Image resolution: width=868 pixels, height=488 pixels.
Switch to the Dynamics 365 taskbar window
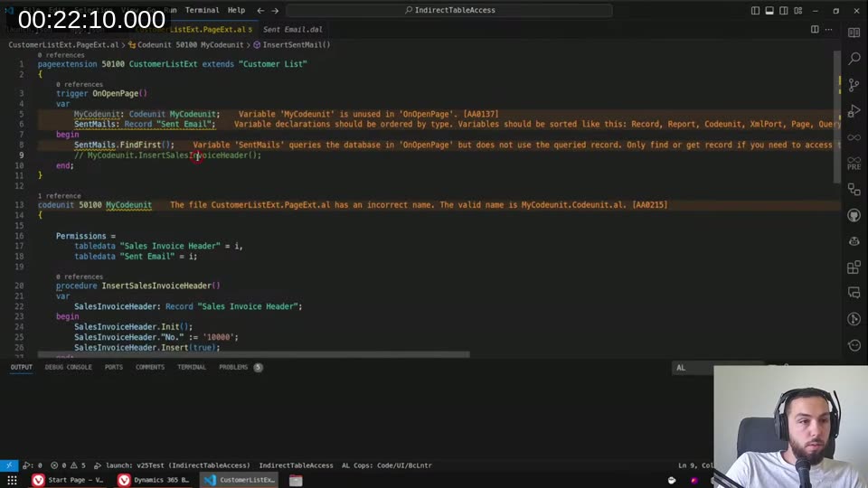coord(154,480)
